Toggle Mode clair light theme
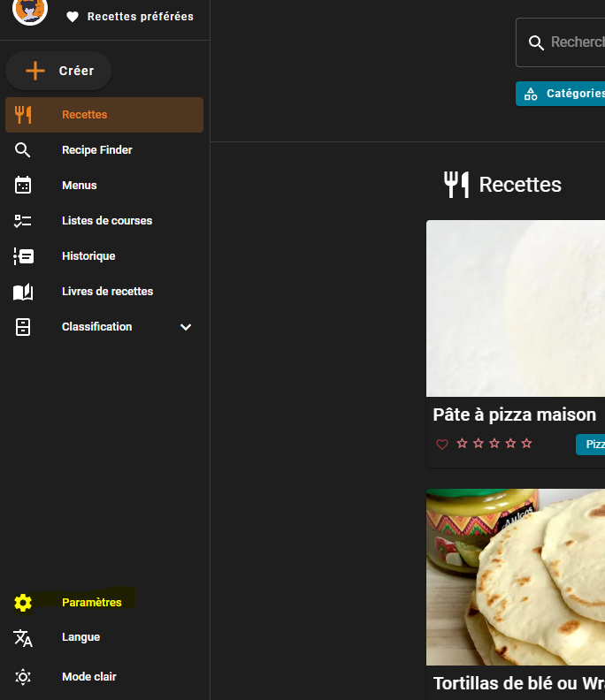The image size is (605, 700). click(x=88, y=677)
